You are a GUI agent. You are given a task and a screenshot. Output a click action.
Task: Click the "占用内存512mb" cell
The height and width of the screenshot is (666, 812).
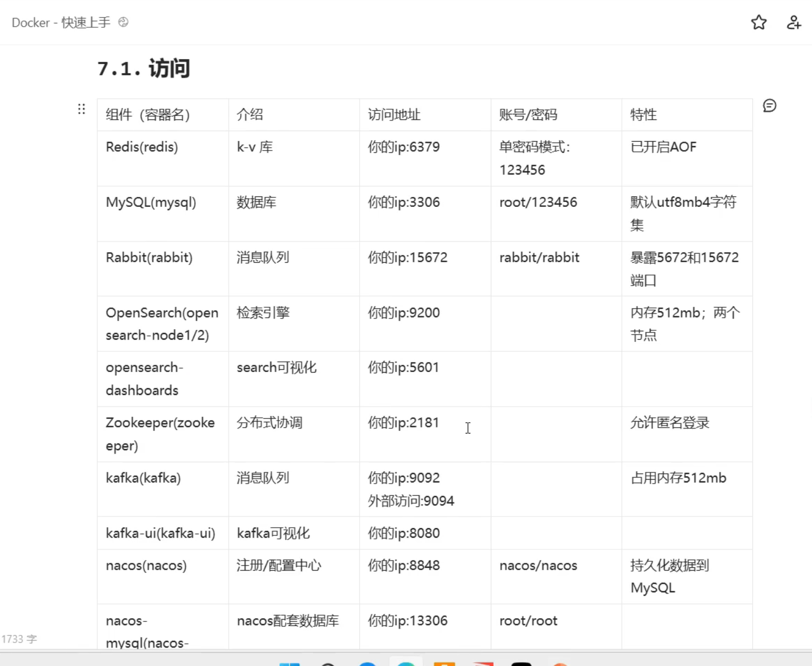coord(687,489)
